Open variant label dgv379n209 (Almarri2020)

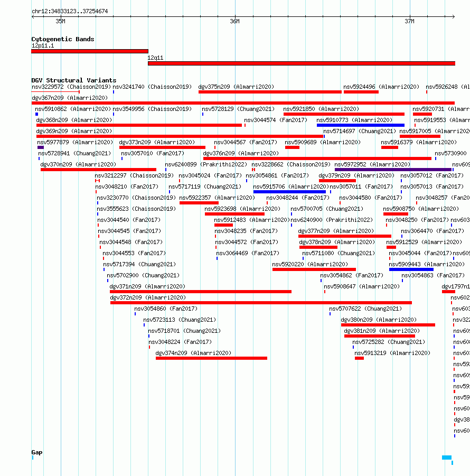pyautogui.click(x=356, y=176)
